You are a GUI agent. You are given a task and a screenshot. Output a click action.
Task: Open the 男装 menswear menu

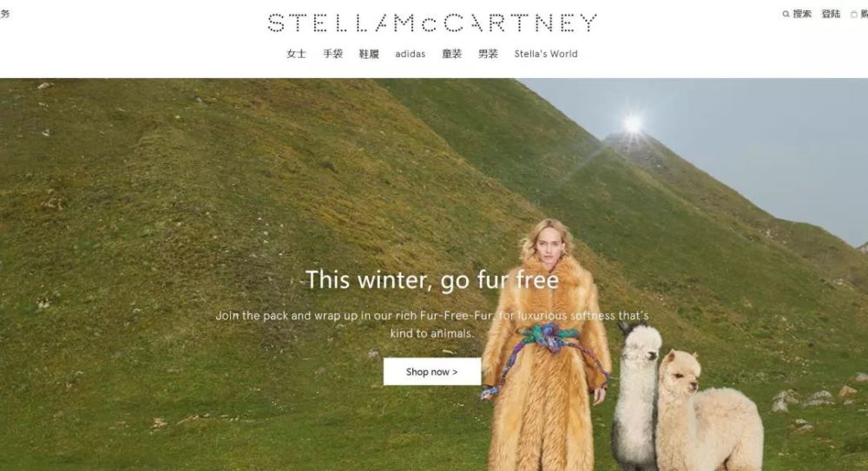(488, 54)
